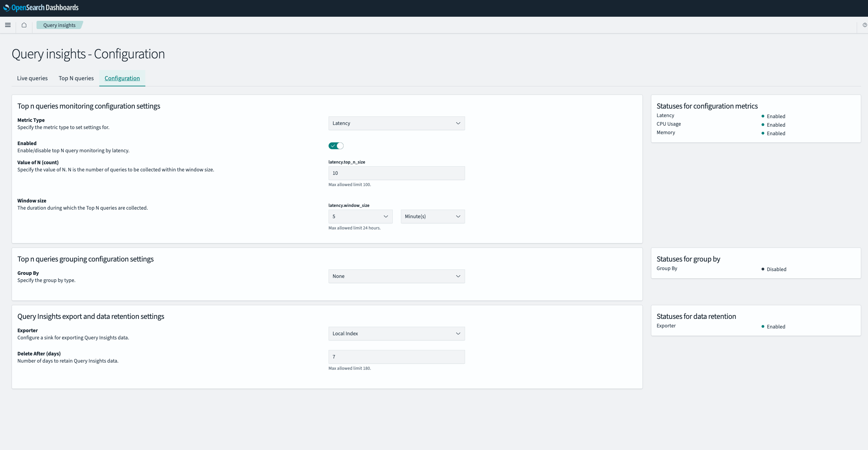This screenshot has width=868, height=450.
Task: Click the OpenSearch Dashboards logo
Action: coord(41,8)
